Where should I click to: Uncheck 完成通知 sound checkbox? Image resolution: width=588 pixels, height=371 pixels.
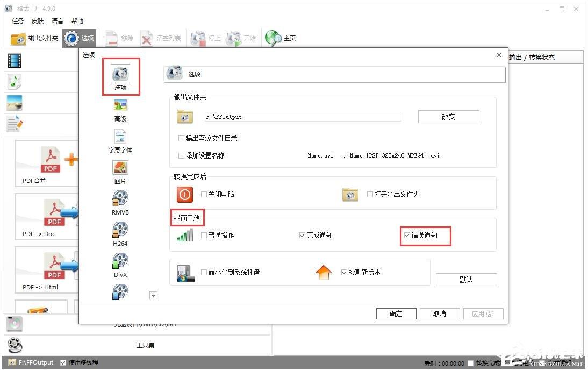point(302,235)
